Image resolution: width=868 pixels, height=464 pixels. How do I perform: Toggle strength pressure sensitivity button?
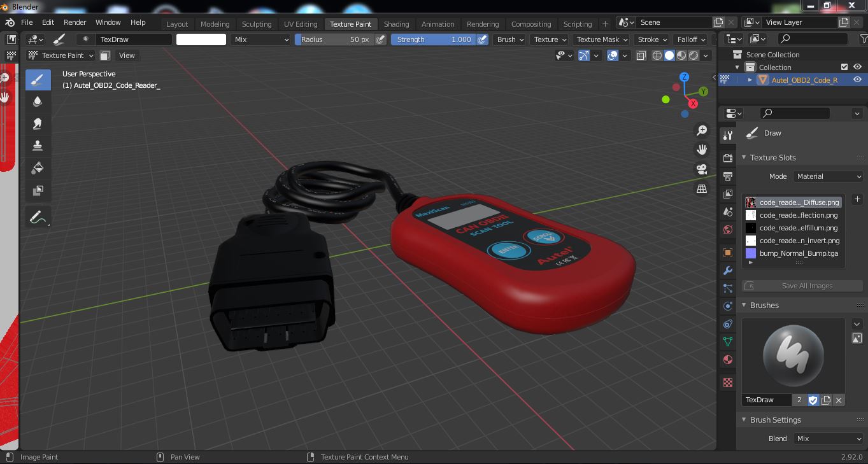tap(483, 39)
